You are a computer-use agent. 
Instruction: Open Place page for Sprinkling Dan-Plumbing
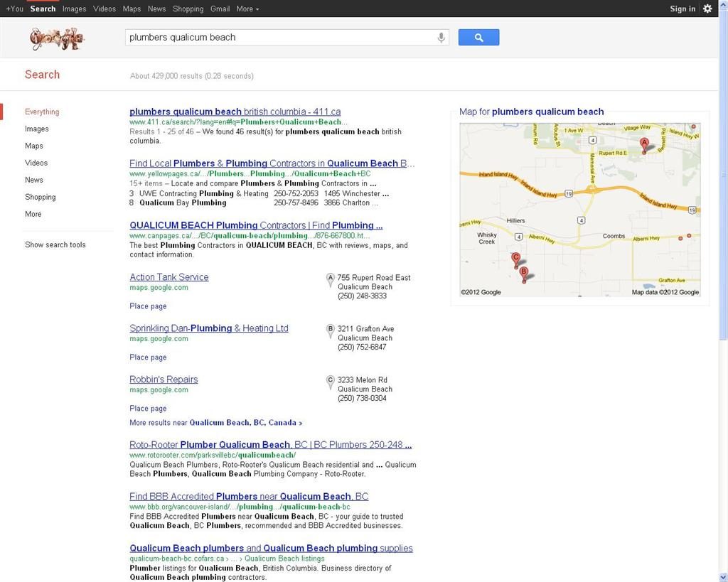[148, 357]
